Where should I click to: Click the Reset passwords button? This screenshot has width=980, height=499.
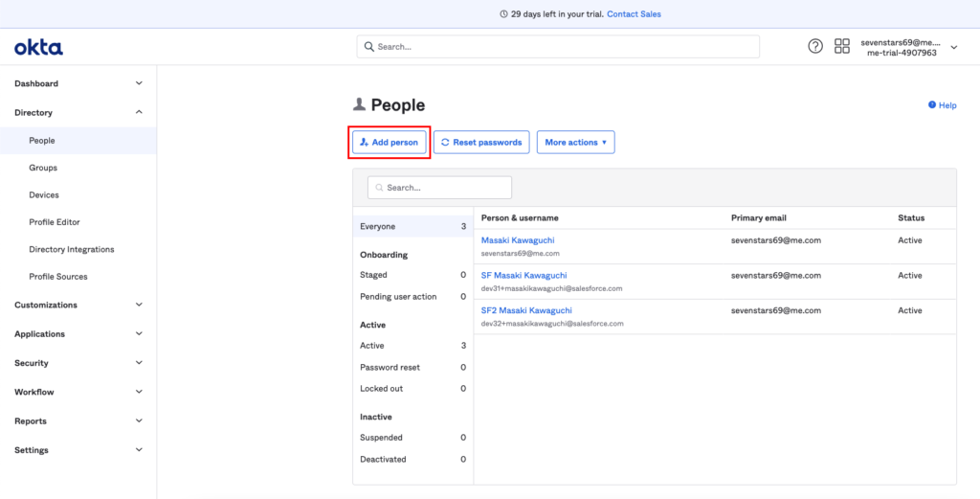coord(481,142)
